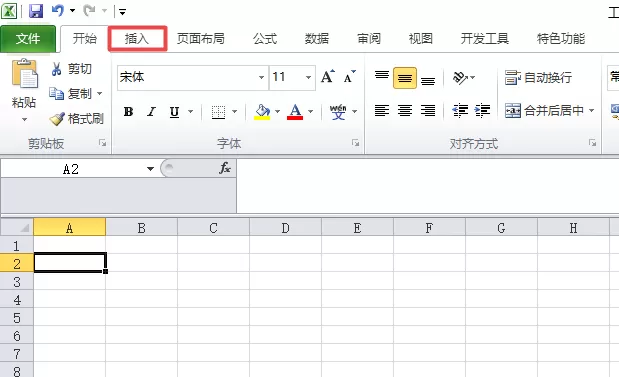Toggle align text left
The height and width of the screenshot is (377, 619).
(x=382, y=111)
